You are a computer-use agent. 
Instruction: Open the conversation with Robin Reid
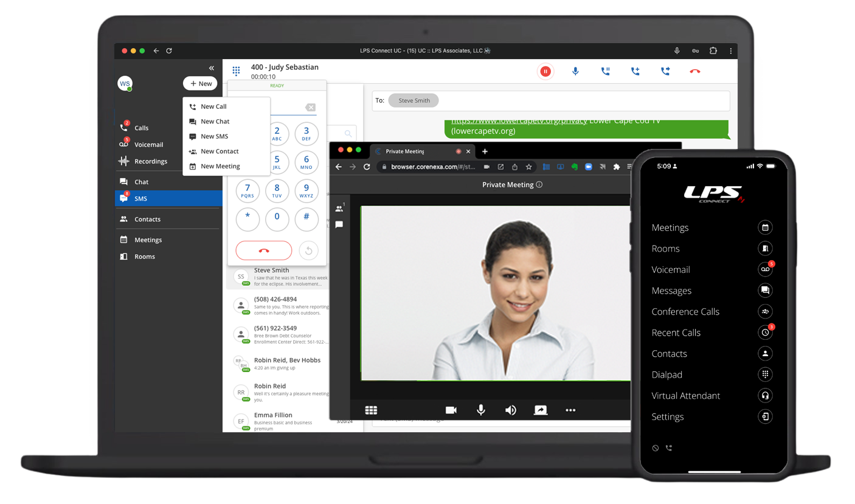tap(272, 390)
